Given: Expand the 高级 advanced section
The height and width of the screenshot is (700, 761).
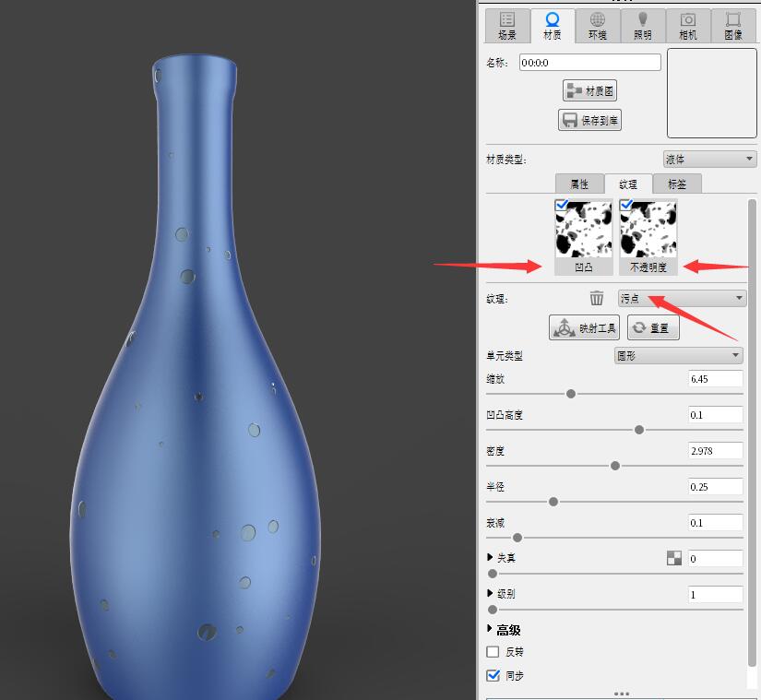Looking at the screenshot, I should [490, 629].
